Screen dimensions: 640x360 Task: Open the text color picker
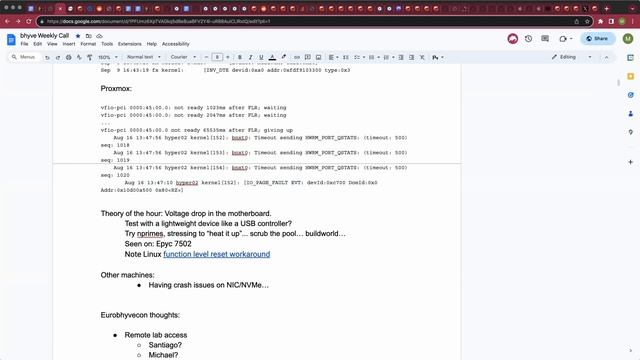point(272,58)
